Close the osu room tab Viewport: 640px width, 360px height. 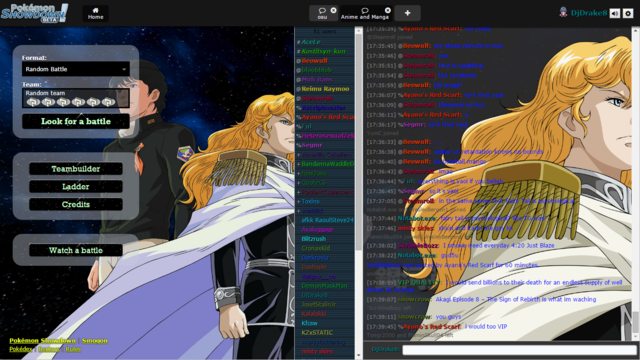pyautogui.click(x=333, y=10)
